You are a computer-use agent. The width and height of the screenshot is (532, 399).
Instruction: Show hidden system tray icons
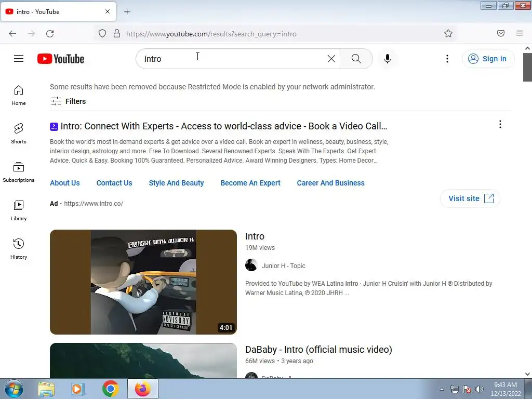pos(442,389)
